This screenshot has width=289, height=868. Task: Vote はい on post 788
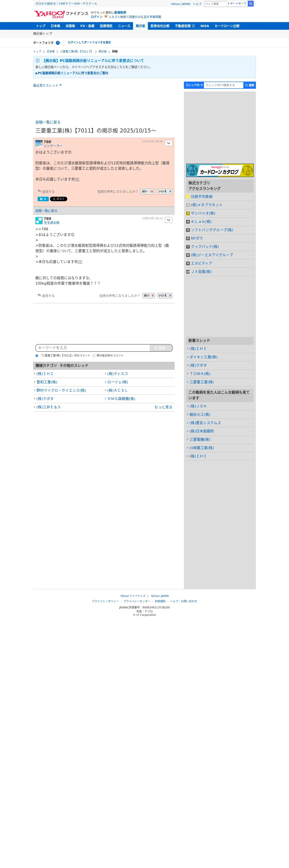tap(148, 191)
